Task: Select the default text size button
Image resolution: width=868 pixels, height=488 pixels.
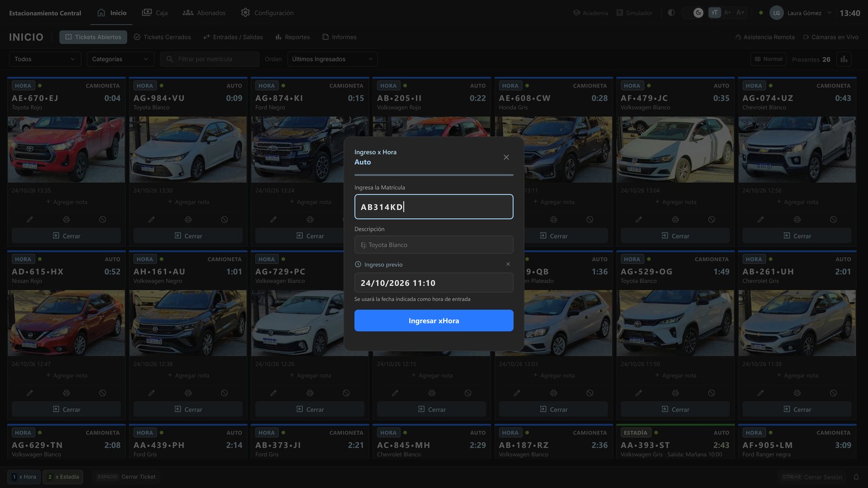Action: coord(714,12)
